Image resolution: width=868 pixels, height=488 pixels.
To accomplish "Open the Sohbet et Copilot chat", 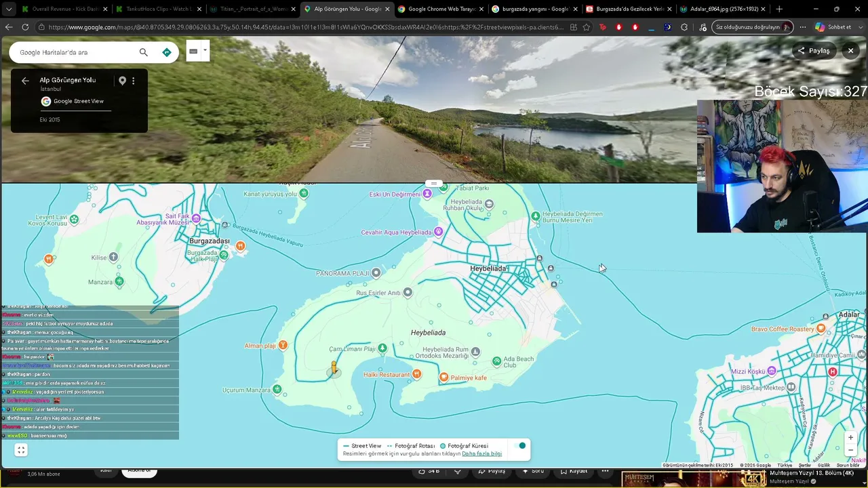I will click(833, 27).
